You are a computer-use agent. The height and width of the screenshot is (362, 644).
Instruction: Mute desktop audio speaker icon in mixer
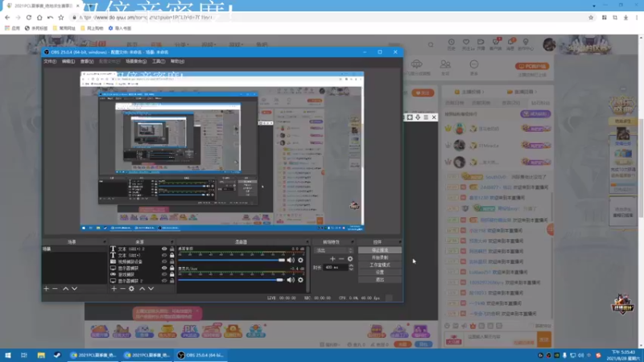pos(291,260)
